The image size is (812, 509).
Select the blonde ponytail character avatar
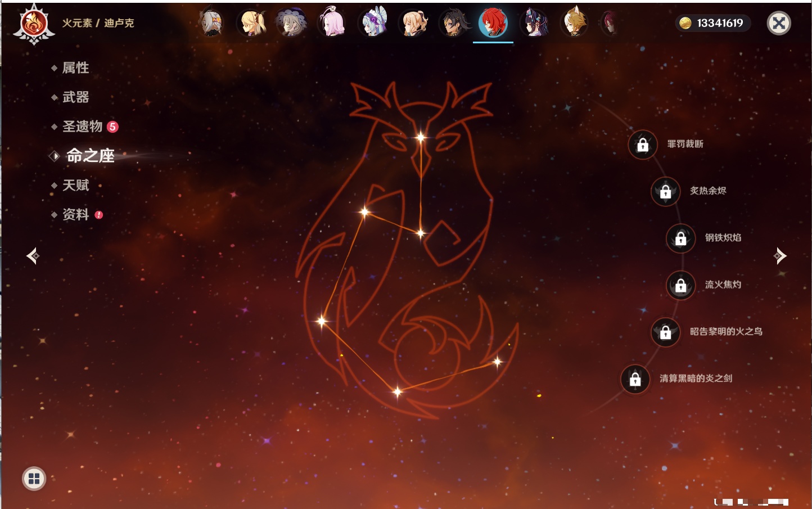[x=413, y=23]
